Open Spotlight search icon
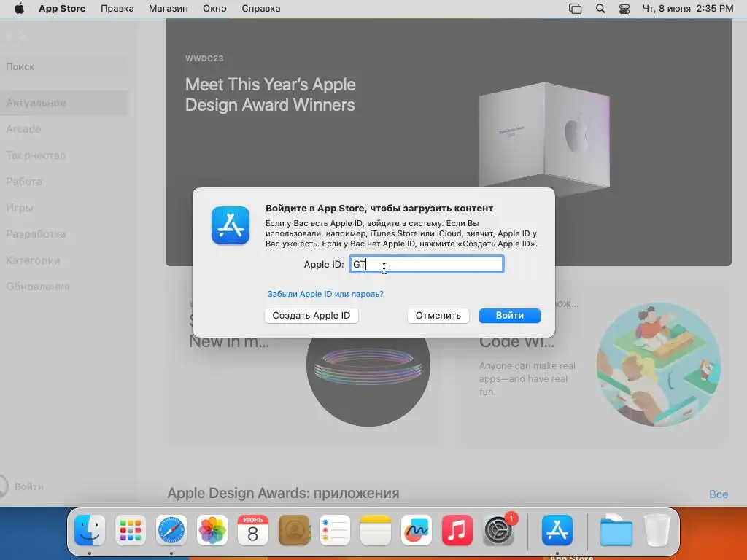This screenshot has width=747, height=560. pos(600,9)
